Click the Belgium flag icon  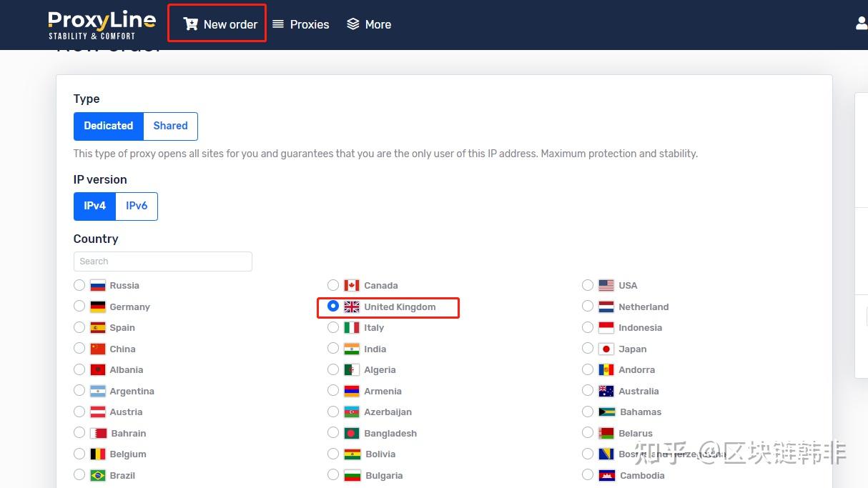98,454
